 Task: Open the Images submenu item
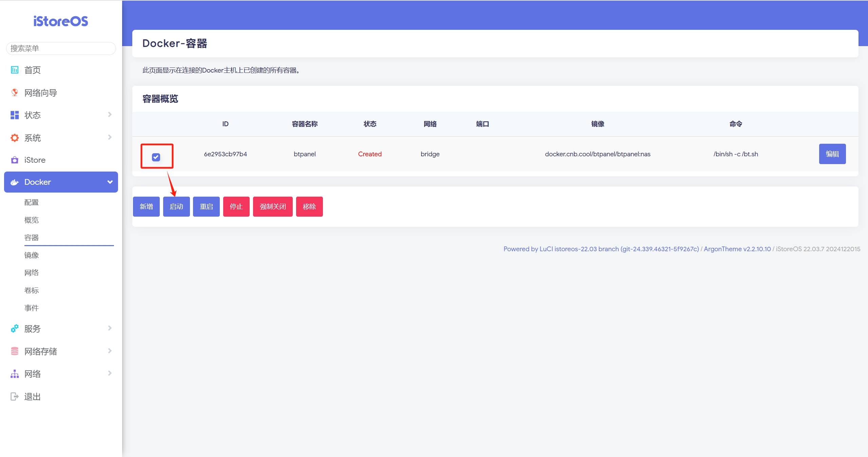pyautogui.click(x=32, y=255)
